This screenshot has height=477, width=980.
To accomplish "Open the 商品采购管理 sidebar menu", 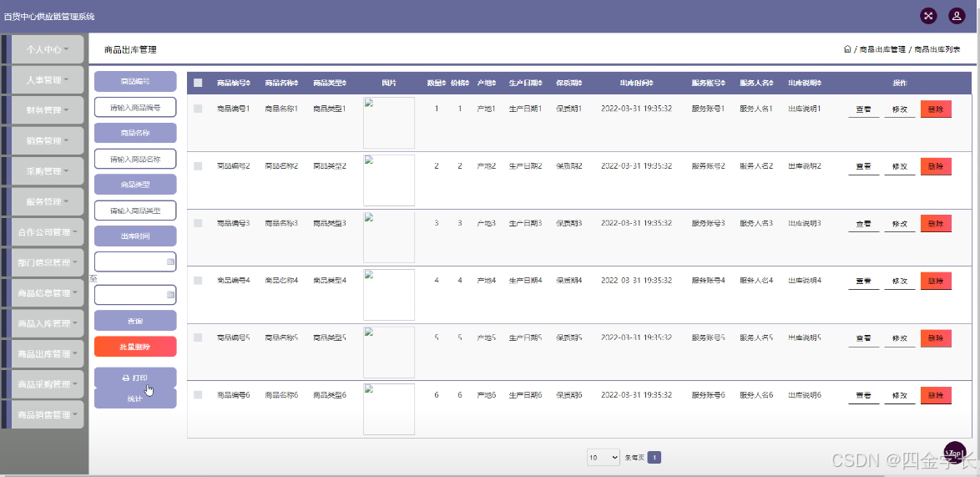I will [x=48, y=384].
